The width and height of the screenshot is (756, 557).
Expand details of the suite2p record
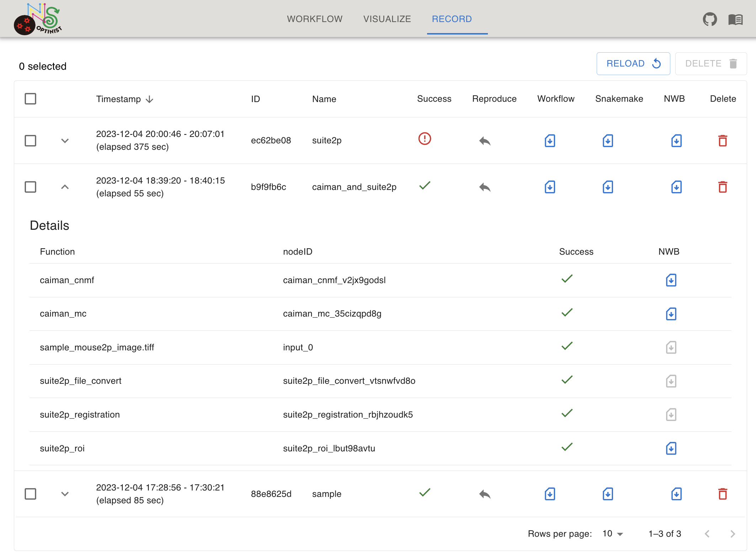pos(65,141)
